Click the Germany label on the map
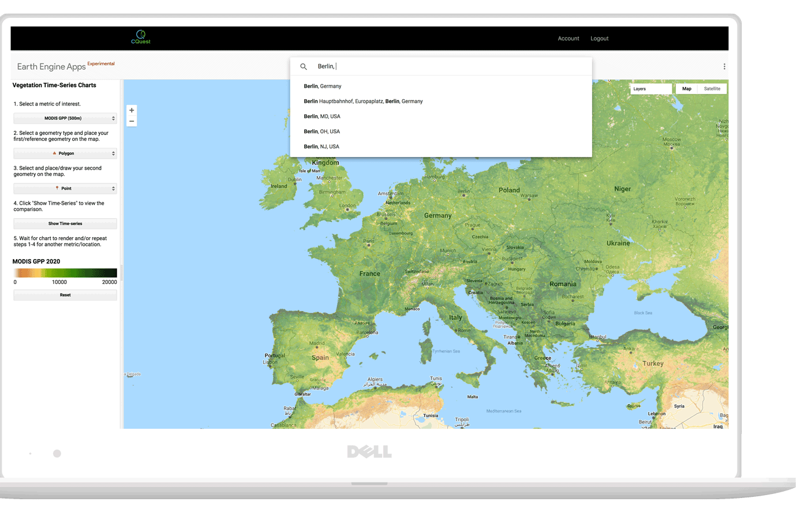 click(438, 216)
